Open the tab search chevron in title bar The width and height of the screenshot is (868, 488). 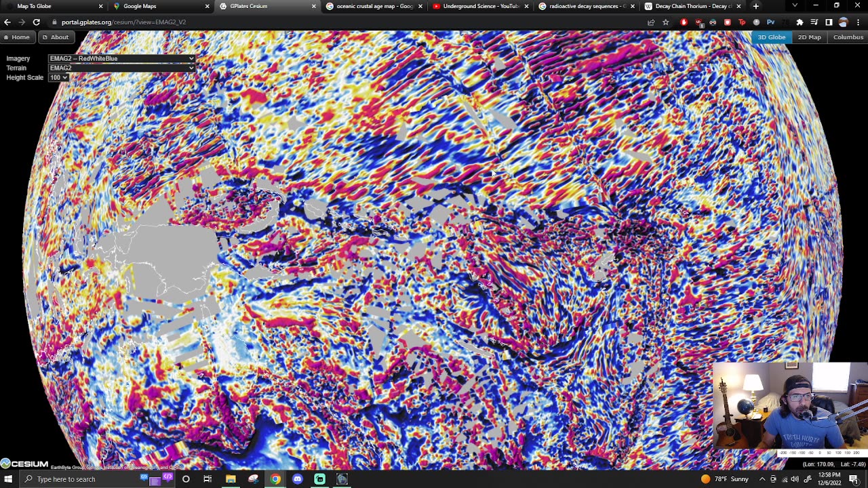pyautogui.click(x=795, y=6)
